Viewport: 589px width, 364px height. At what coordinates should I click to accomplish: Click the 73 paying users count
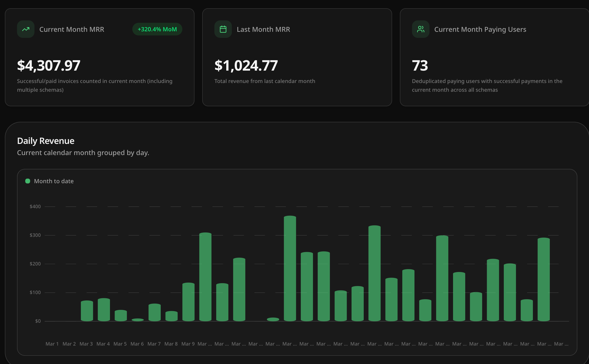tap(420, 66)
